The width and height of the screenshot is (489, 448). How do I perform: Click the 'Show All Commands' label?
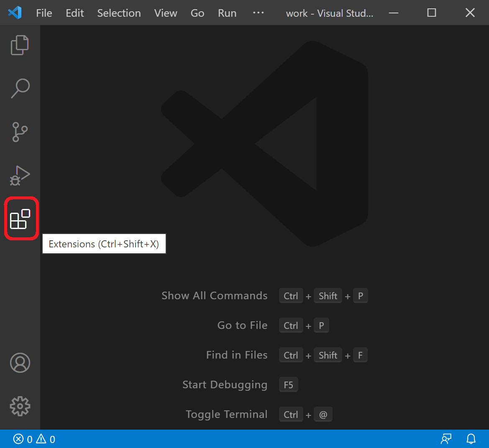click(x=215, y=295)
